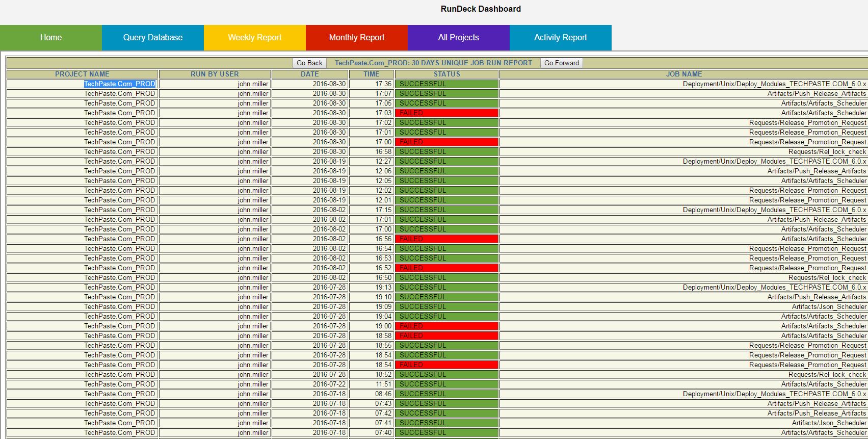Click the Release_Promotion_Request job at 2016-08-19 12:02
Viewport: 868px width, 439px height.
[807, 191]
